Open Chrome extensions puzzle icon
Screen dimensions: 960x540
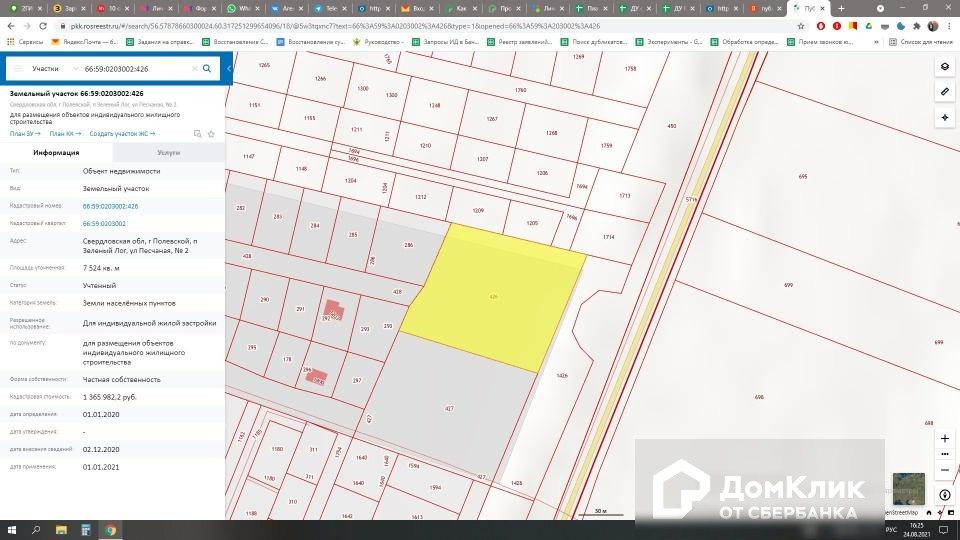pyautogui.click(x=917, y=26)
